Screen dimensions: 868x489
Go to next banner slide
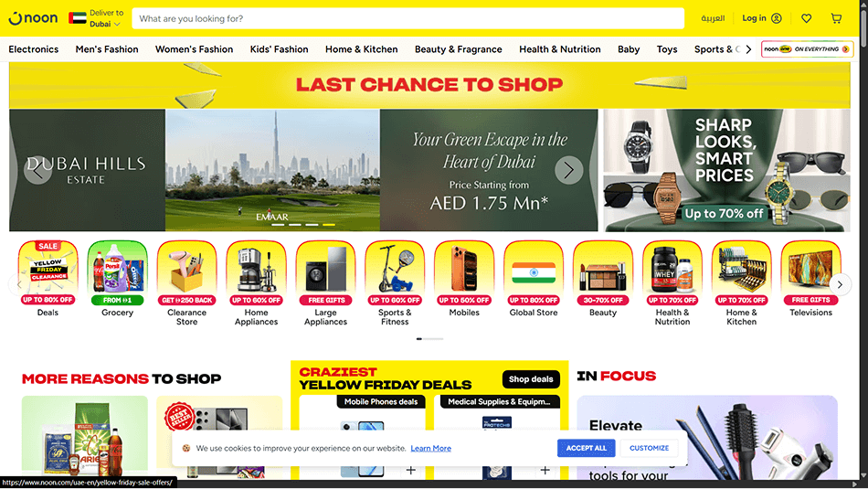pyautogui.click(x=568, y=170)
